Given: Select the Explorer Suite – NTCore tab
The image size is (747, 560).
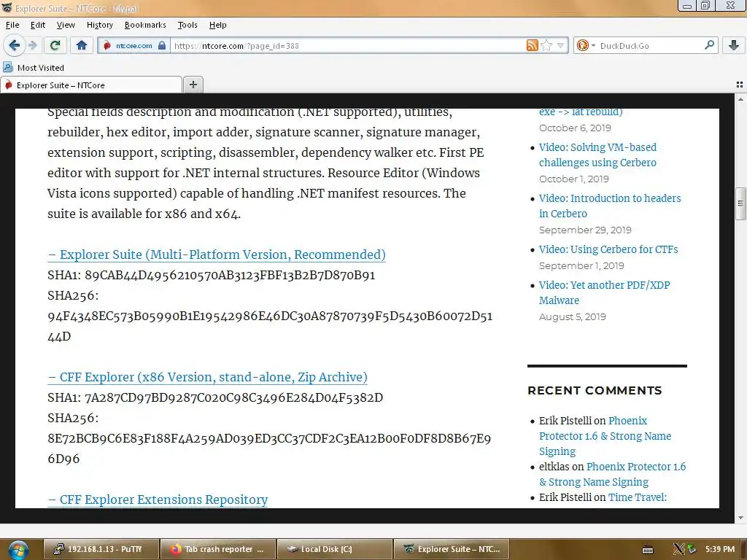Looking at the screenshot, I should 91,85.
